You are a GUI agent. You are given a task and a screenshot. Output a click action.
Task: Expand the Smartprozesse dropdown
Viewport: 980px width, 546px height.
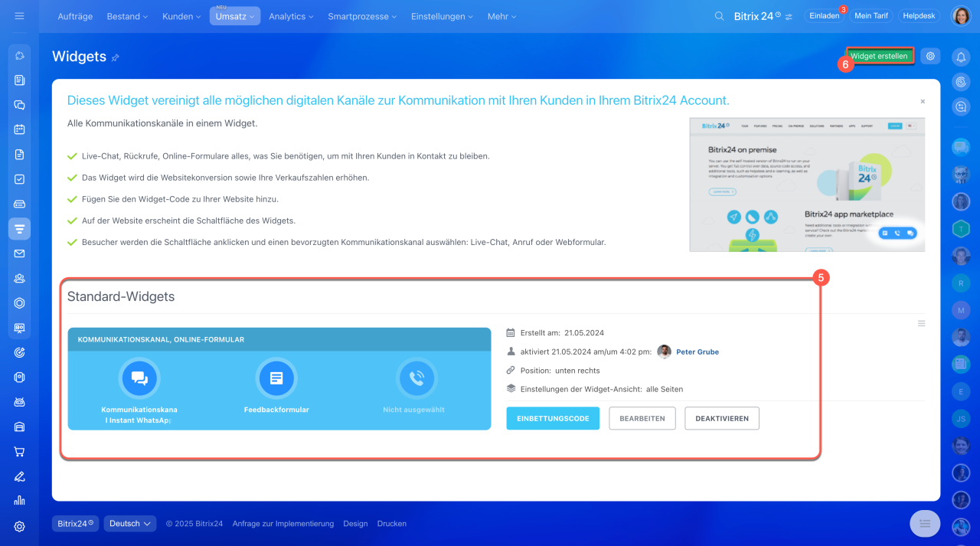point(362,16)
